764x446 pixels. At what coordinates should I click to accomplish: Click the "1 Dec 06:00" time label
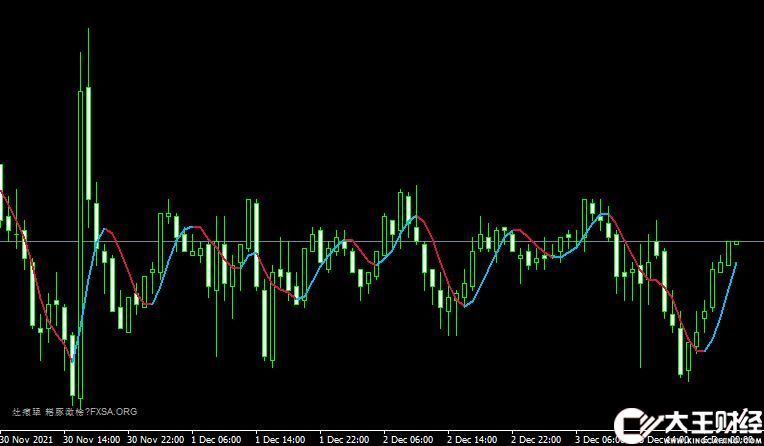[216, 439]
